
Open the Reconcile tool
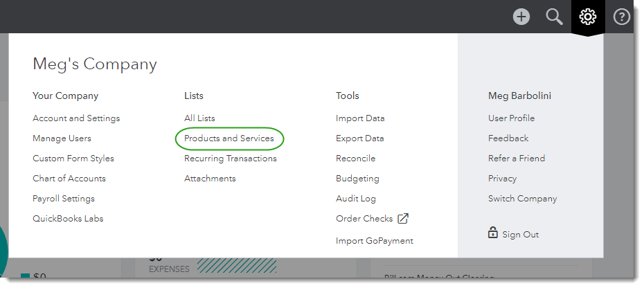point(356,159)
